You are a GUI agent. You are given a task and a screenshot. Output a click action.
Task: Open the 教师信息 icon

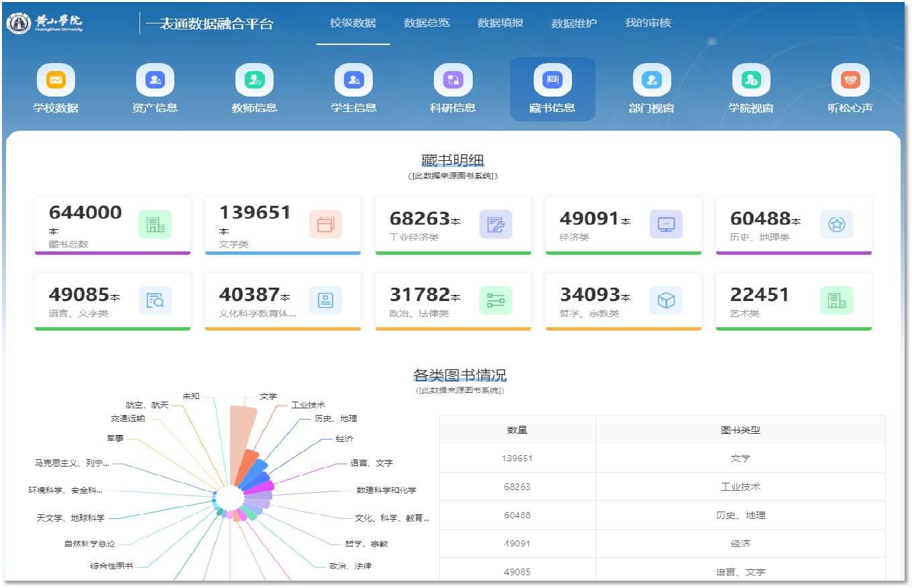pyautogui.click(x=254, y=80)
